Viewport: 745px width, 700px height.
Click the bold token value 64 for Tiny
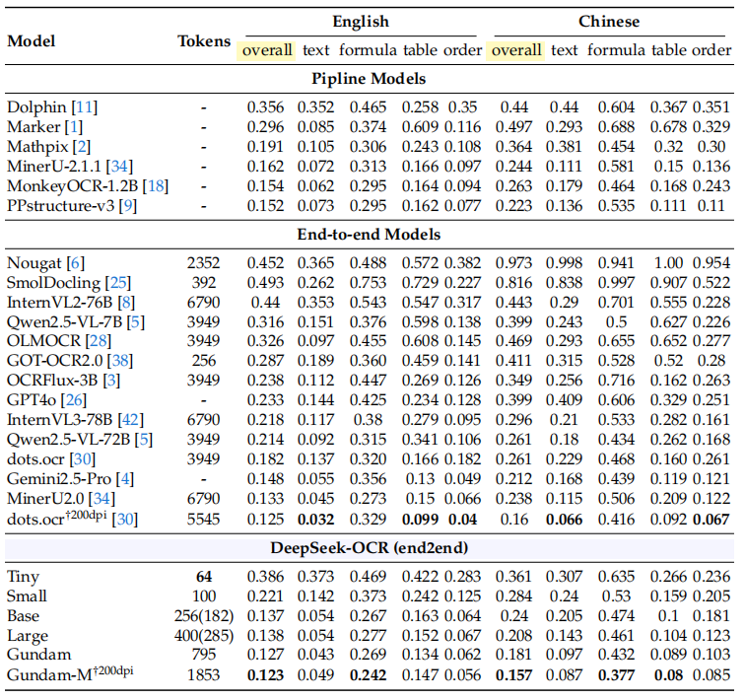click(x=204, y=577)
